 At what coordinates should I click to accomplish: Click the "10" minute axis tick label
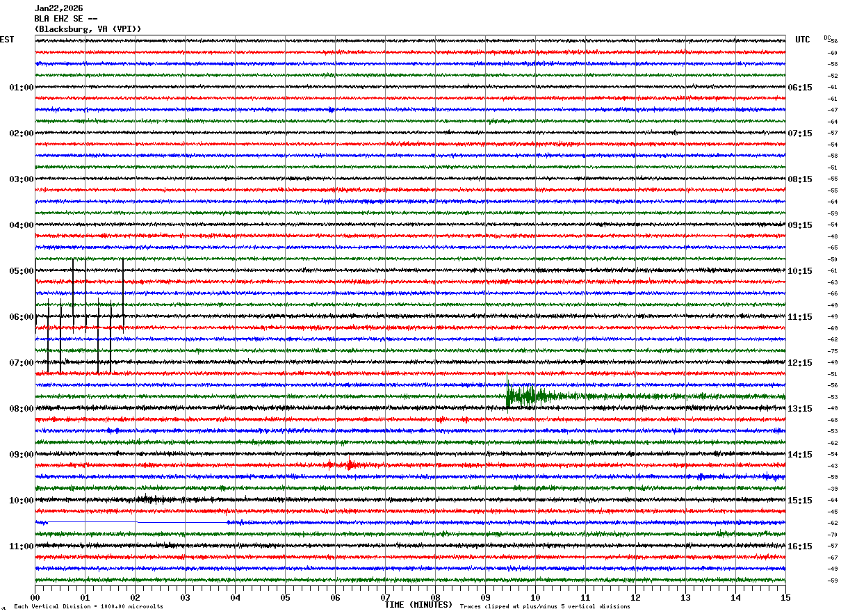click(x=535, y=597)
